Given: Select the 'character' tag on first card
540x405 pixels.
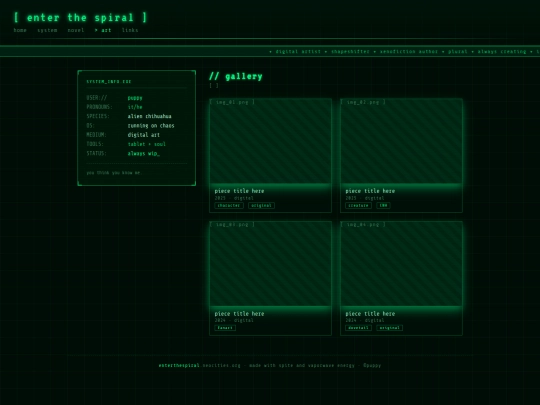Looking at the screenshot, I should point(229,206).
